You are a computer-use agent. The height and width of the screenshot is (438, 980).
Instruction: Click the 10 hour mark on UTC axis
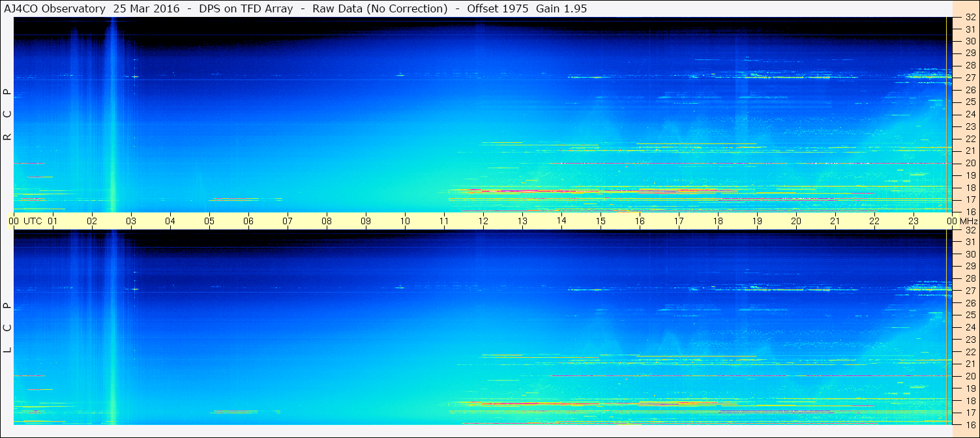pos(405,221)
